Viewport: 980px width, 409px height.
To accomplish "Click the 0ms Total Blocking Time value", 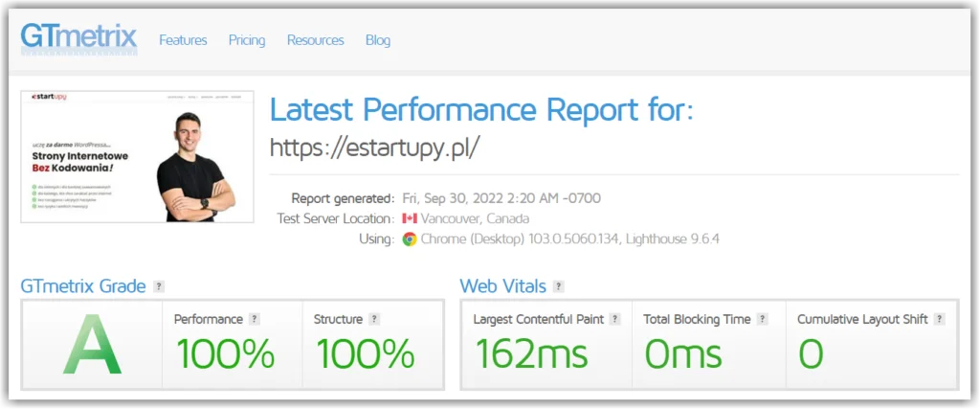I will pyautogui.click(x=683, y=354).
